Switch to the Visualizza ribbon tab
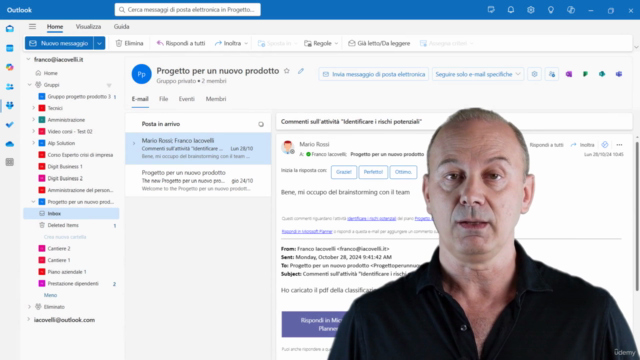640x360 pixels. [88, 27]
